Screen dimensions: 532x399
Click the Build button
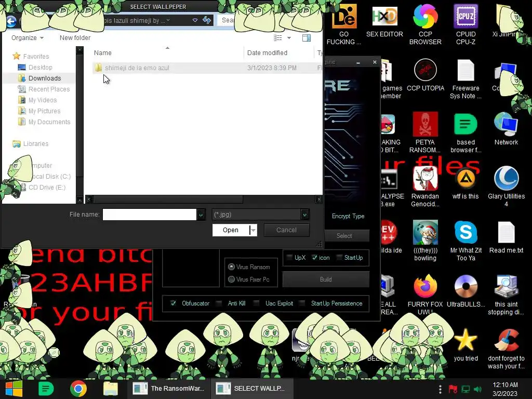point(326,279)
